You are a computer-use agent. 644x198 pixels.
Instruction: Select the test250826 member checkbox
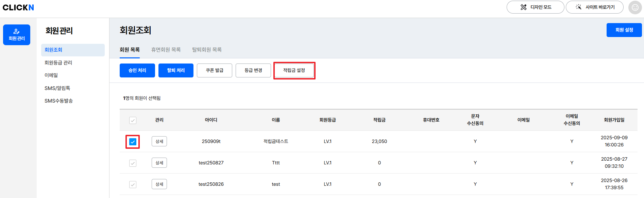click(x=133, y=184)
